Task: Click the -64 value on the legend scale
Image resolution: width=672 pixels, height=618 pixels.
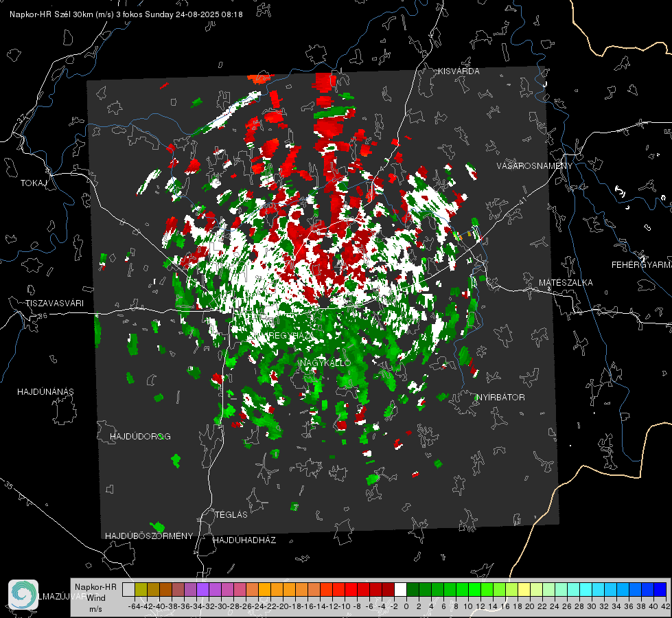Action: click(134, 607)
